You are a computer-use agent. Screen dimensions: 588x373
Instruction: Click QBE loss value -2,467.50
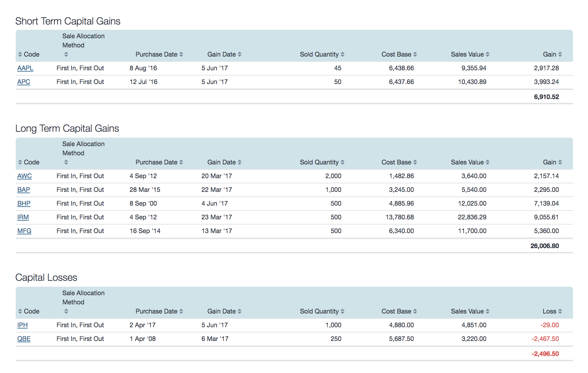pos(545,339)
